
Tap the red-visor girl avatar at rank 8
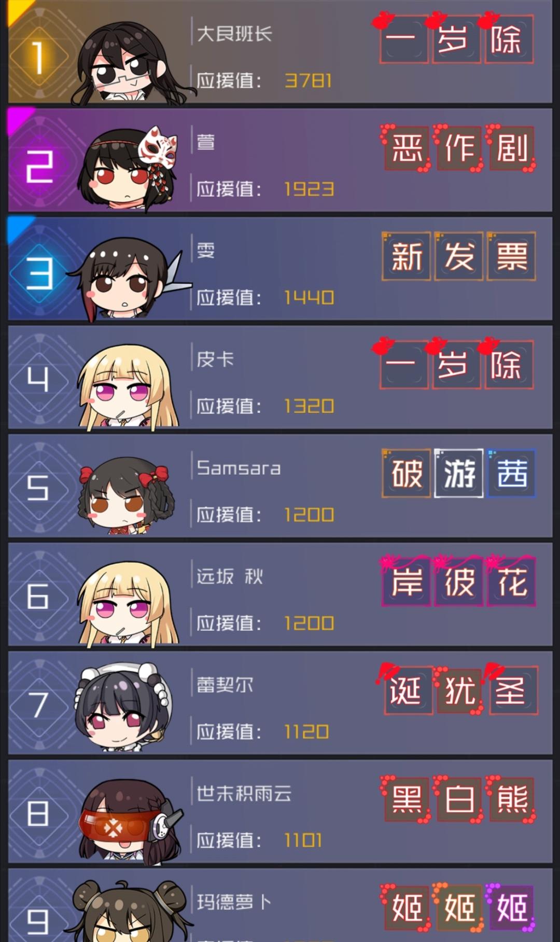tap(130, 820)
